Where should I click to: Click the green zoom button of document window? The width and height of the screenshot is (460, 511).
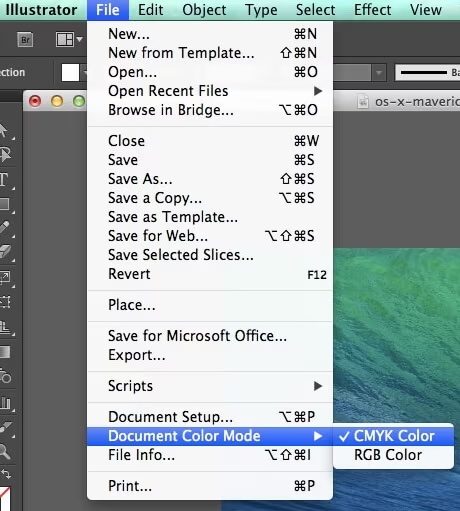click(79, 101)
